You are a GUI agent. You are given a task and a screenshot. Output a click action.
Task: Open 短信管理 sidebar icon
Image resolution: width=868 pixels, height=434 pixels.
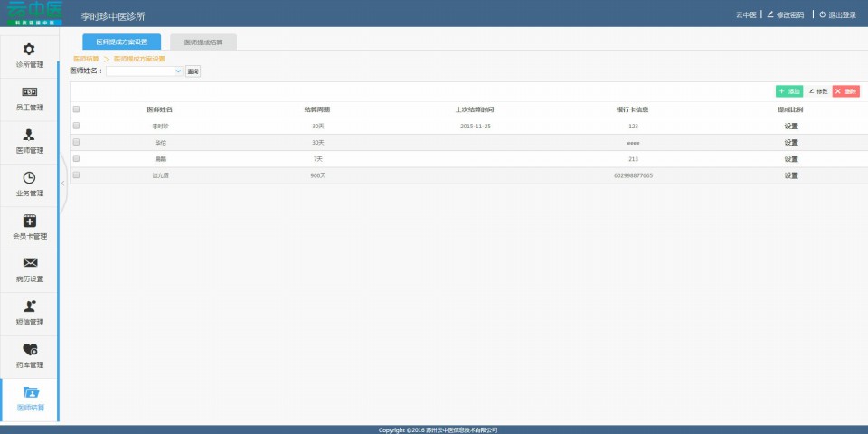click(x=29, y=307)
